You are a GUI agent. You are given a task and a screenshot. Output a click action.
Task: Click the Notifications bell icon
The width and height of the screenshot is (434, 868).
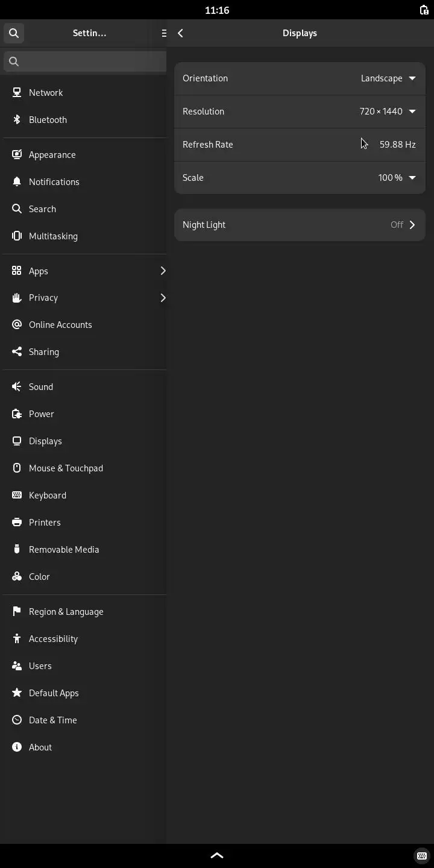[x=17, y=181]
